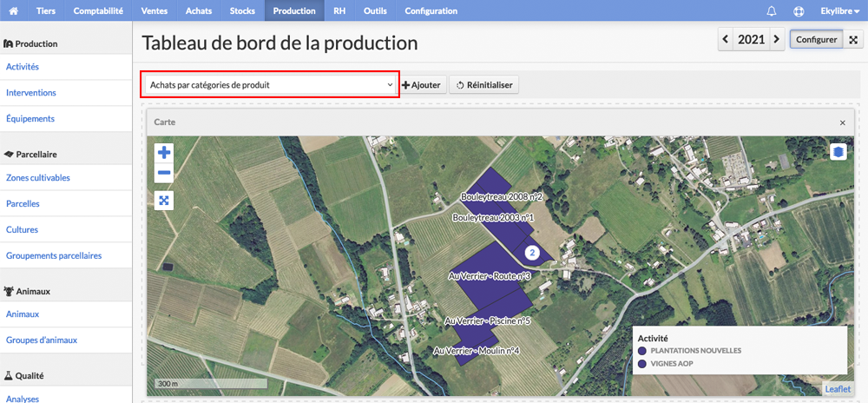The height and width of the screenshot is (403, 868).
Task: Toggle map fullscreen view
Action: pos(164,200)
